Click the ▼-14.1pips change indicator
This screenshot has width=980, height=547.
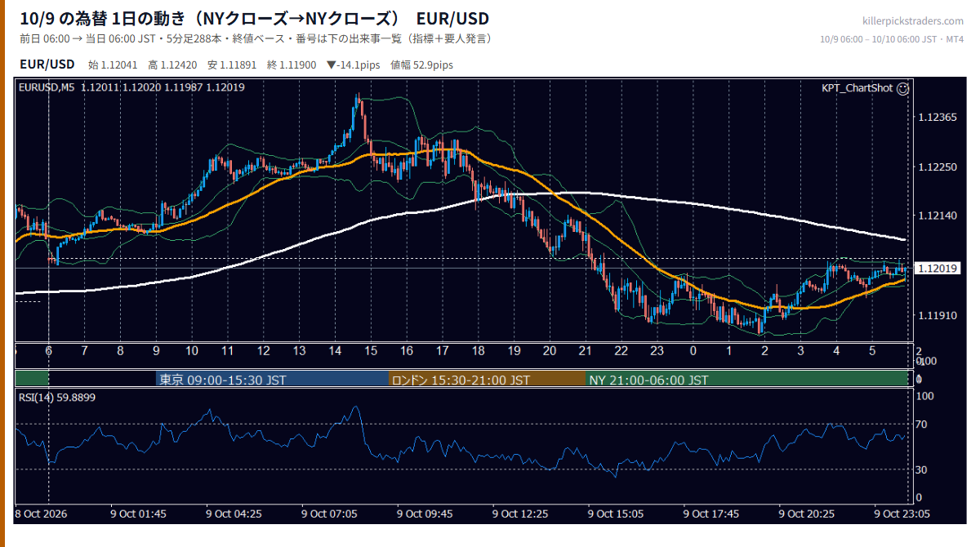coord(354,64)
